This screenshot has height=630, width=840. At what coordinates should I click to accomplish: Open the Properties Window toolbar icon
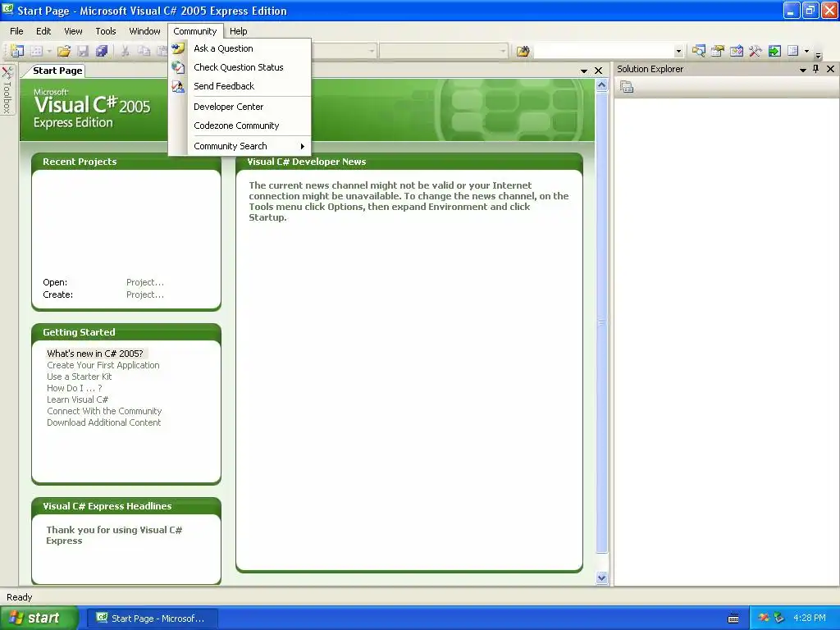click(717, 51)
